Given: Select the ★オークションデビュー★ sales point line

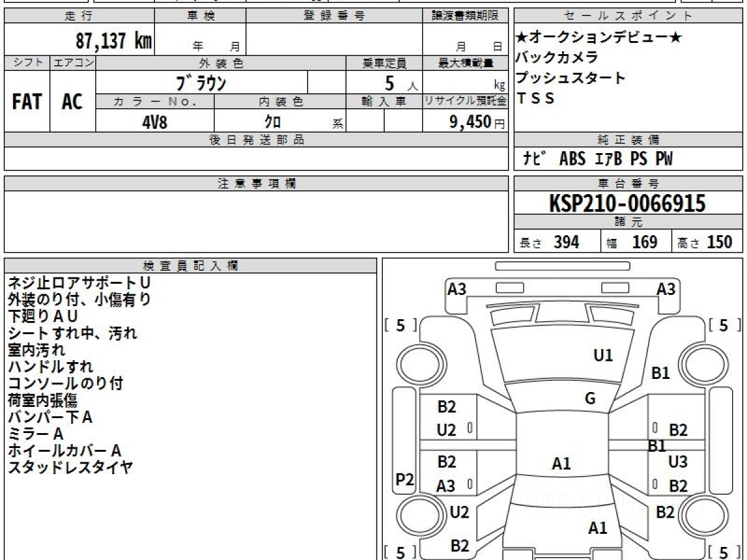Looking at the screenshot, I should tap(599, 37).
